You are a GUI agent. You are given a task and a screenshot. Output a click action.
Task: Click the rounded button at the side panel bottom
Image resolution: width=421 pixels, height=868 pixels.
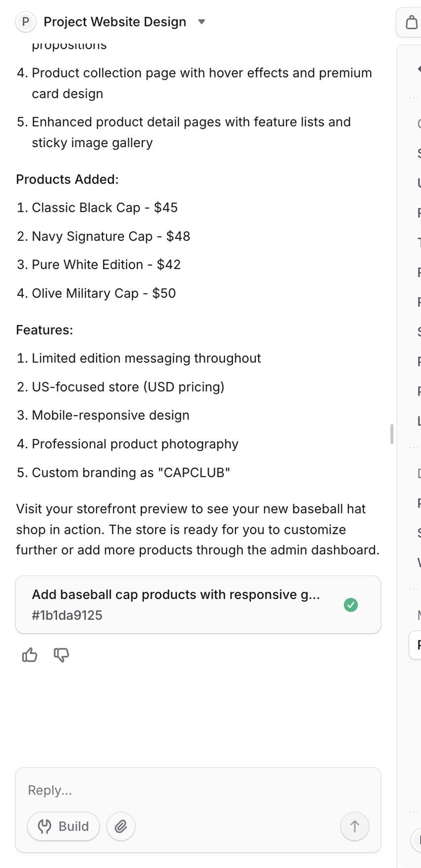(417, 839)
